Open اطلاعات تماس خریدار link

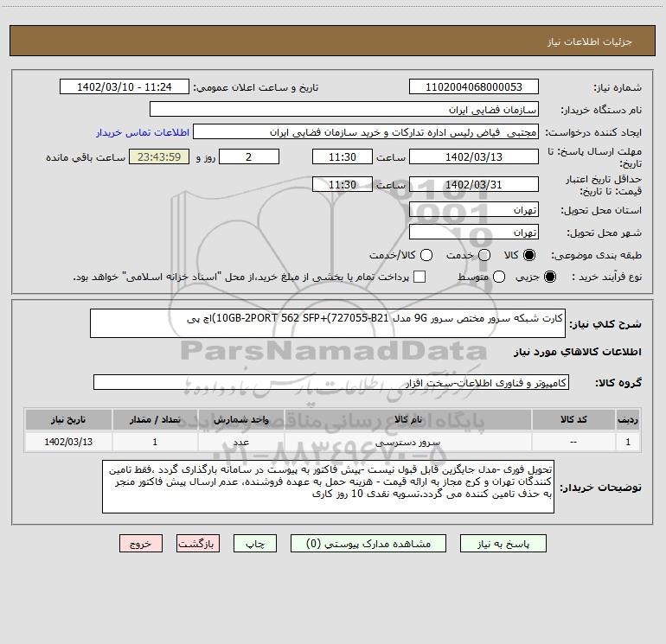tap(143, 132)
